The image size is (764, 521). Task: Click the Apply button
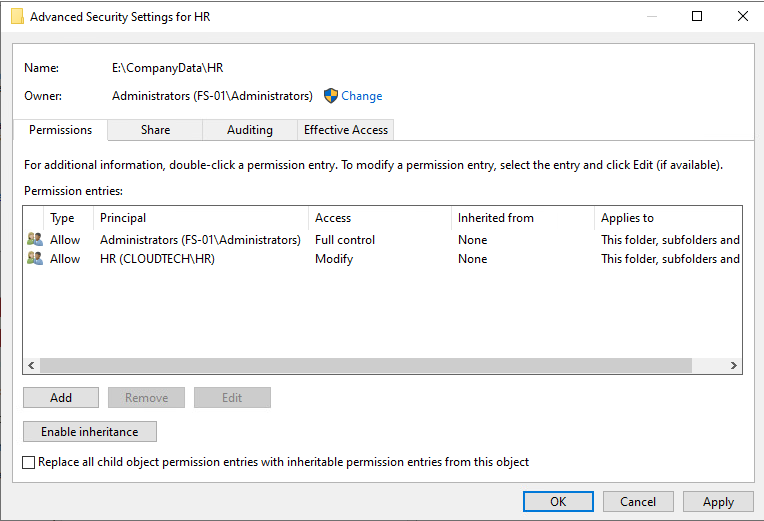718,502
